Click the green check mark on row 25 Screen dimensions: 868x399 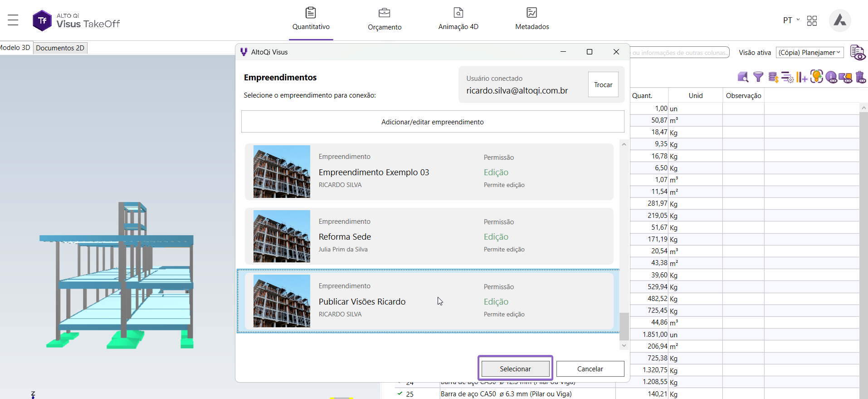pos(400,394)
